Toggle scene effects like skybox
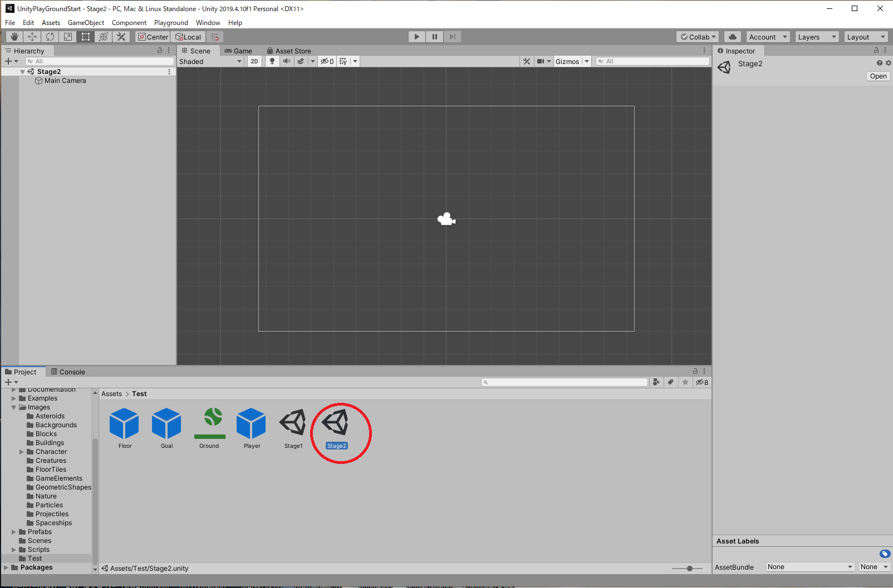This screenshot has width=893, height=588. coord(301,61)
